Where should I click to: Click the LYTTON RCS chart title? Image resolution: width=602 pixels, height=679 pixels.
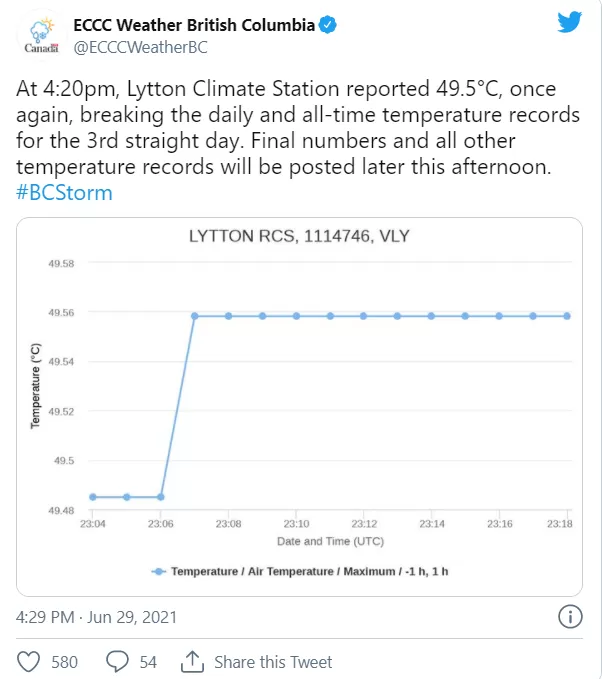[x=299, y=236]
